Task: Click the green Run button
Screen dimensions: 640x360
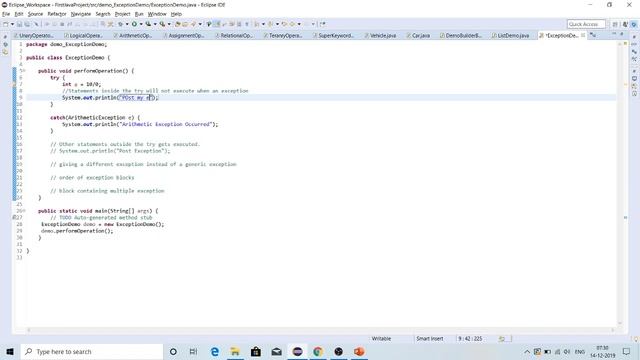Action: [134, 24]
